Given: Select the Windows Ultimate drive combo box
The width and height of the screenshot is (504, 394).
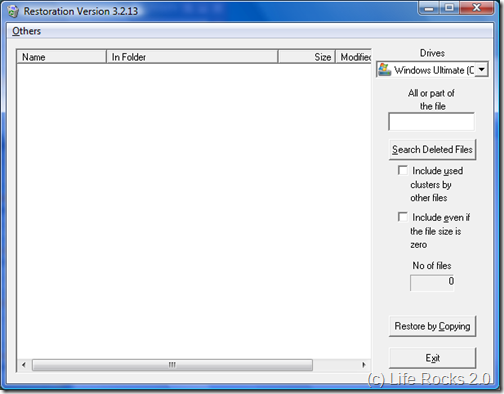Looking at the screenshot, I should tap(432, 69).
